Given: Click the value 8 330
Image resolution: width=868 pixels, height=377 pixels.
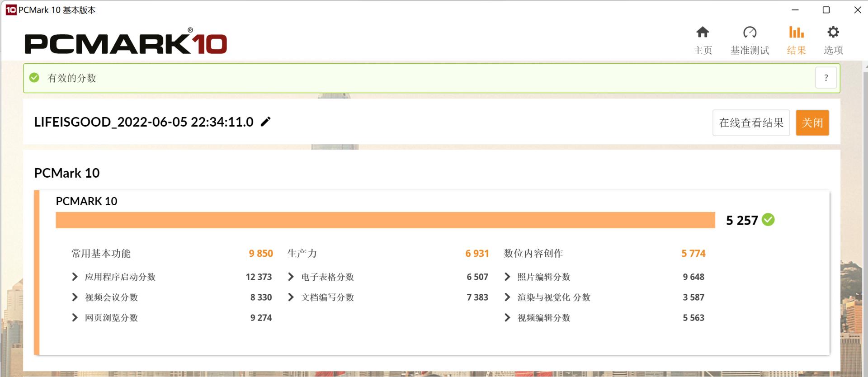Looking at the screenshot, I should click(x=261, y=297).
